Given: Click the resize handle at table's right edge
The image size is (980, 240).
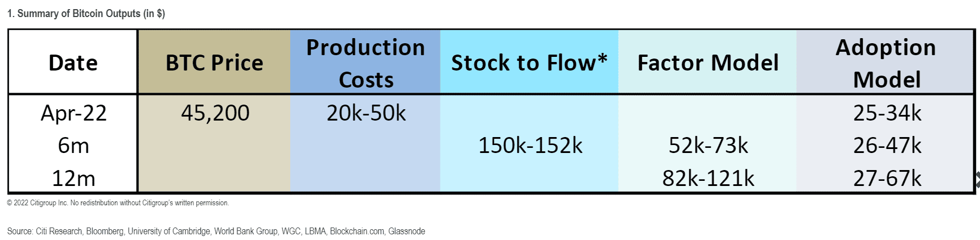Looking at the screenshot, I should (x=977, y=180).
